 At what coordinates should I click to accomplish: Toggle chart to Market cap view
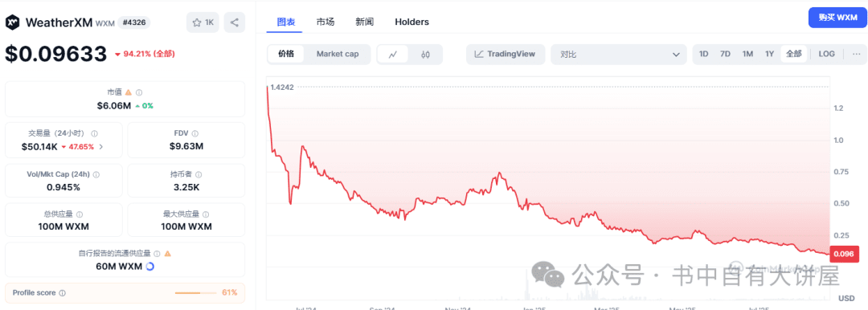tap(337, 55)
